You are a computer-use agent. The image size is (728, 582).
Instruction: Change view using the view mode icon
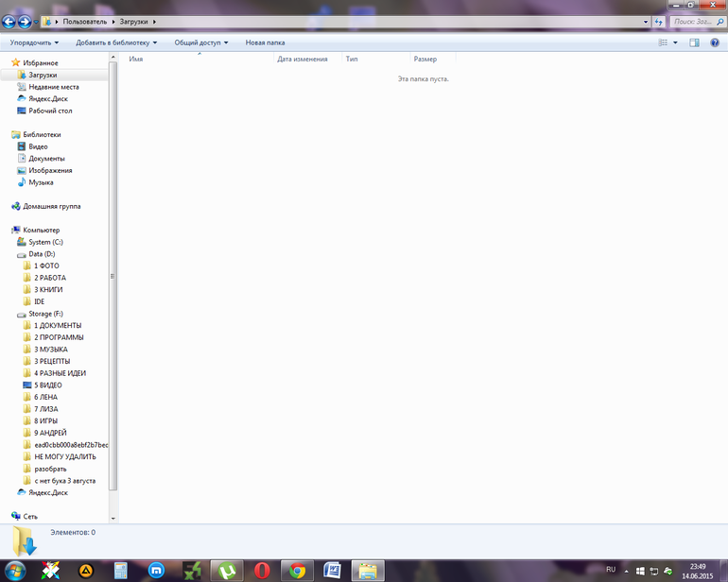pos(663,43)
